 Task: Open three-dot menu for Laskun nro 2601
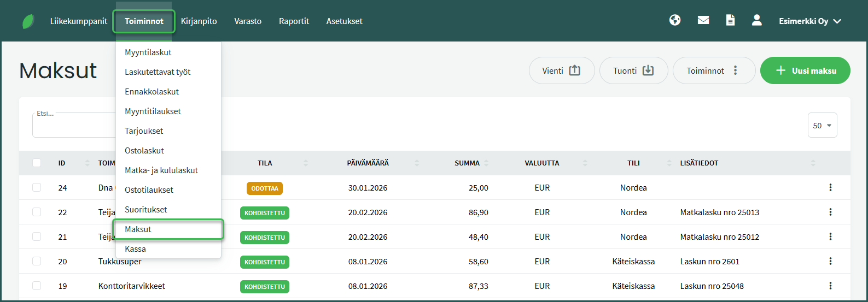(x=830, y=261)
